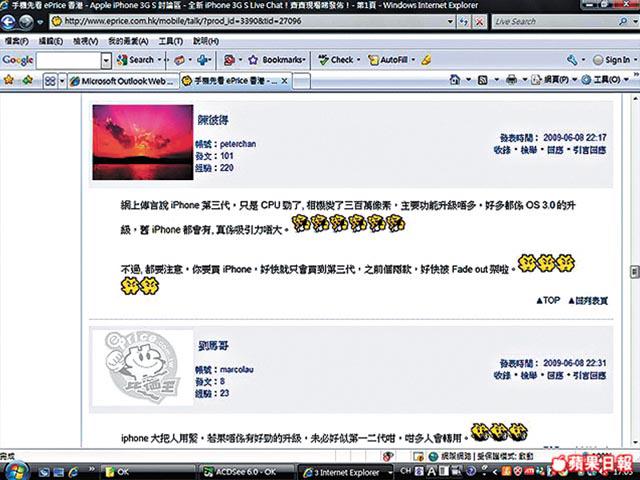The height and width of the screenshot is (480, 640).
Task: Click the CH language indicator in taskbar
Action: [x=405, y=471]
